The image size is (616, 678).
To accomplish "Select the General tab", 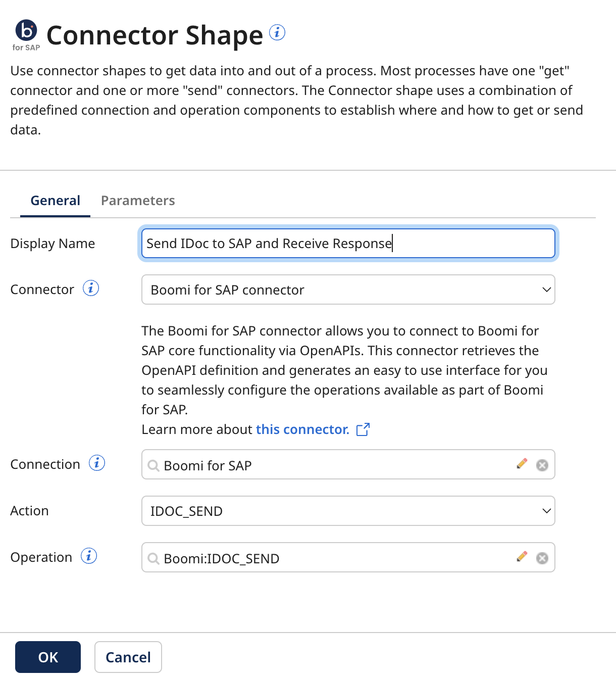I will pyautogui.click(x=55, y=201).
